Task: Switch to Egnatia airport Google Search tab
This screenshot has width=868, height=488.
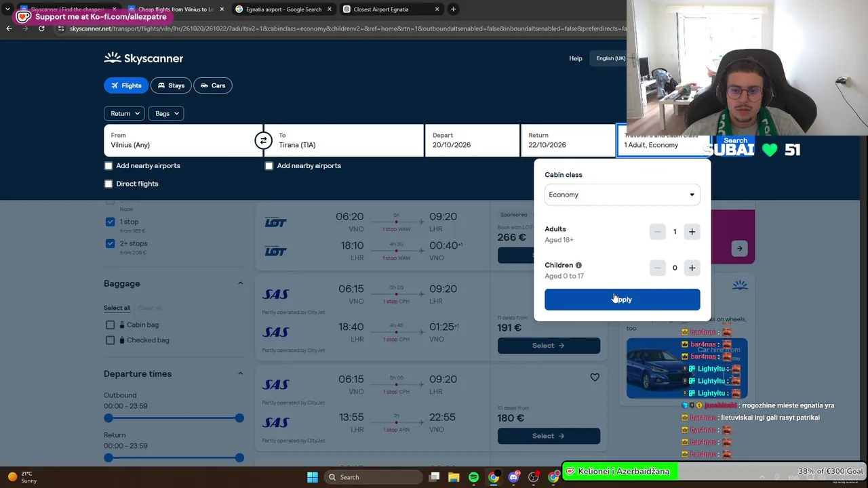Action: 283,9
